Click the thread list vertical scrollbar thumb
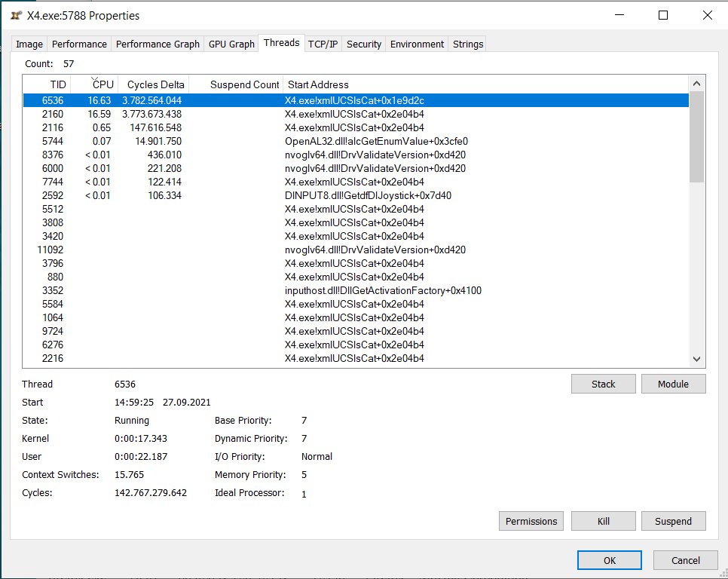728x579 pixels. [696, 137]
